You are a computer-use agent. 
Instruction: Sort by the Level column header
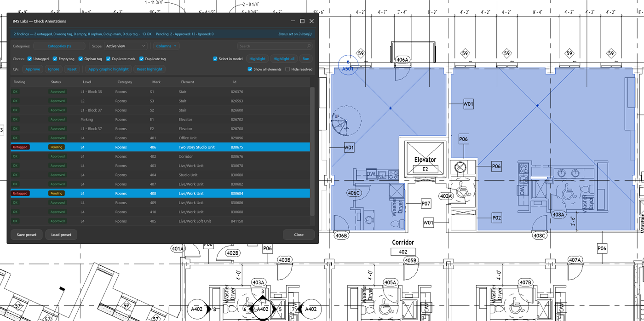(x=87, y=82)
